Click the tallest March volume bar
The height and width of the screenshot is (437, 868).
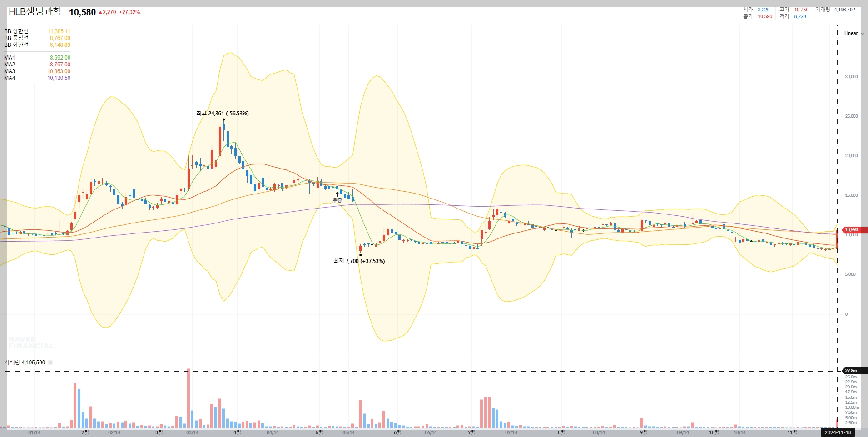pos(188,398)
